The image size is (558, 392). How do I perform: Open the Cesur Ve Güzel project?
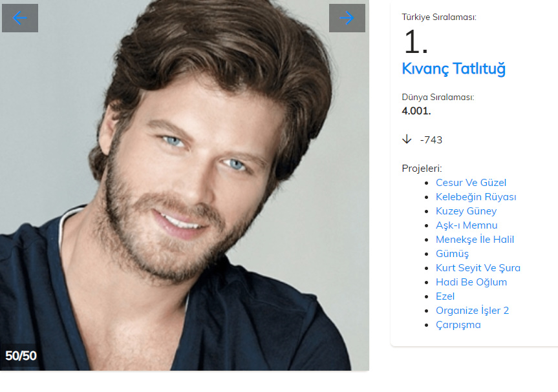coord(471,183)
